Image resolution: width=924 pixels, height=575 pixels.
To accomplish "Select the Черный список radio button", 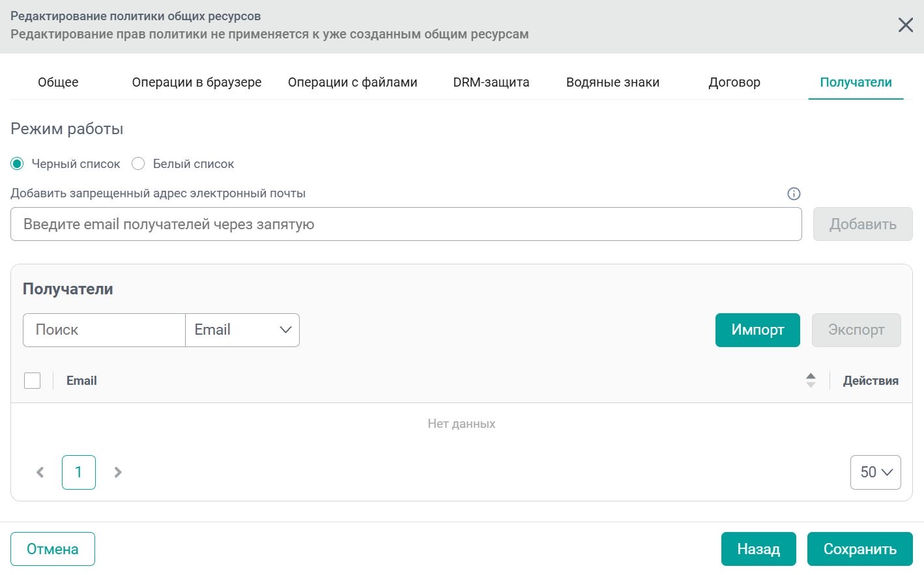I will pyautogui.click(x=18, y=163).
